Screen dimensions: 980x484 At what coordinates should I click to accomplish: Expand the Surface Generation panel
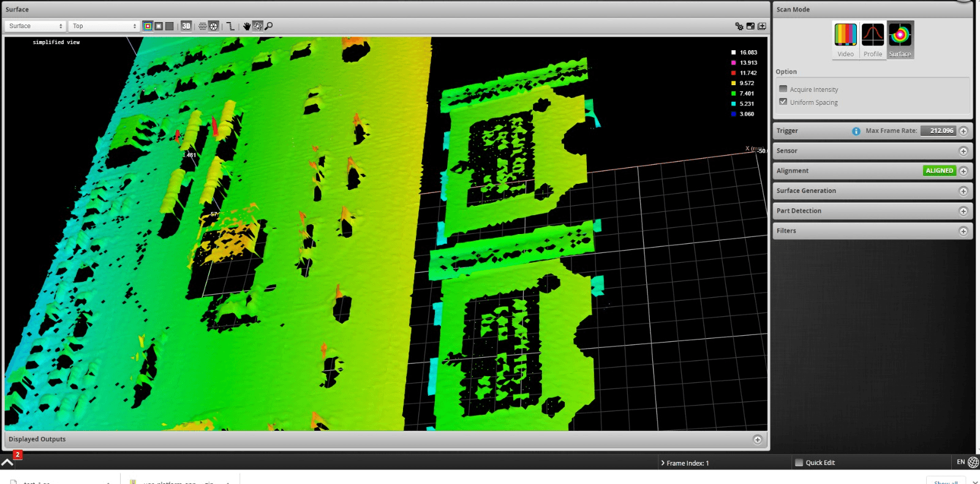963,191
